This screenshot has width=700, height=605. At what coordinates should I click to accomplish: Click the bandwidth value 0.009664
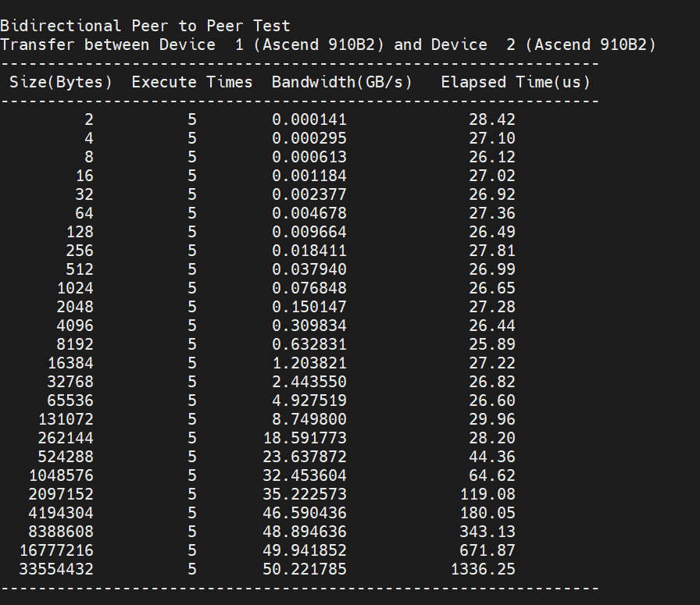click(x=309, y=232)
